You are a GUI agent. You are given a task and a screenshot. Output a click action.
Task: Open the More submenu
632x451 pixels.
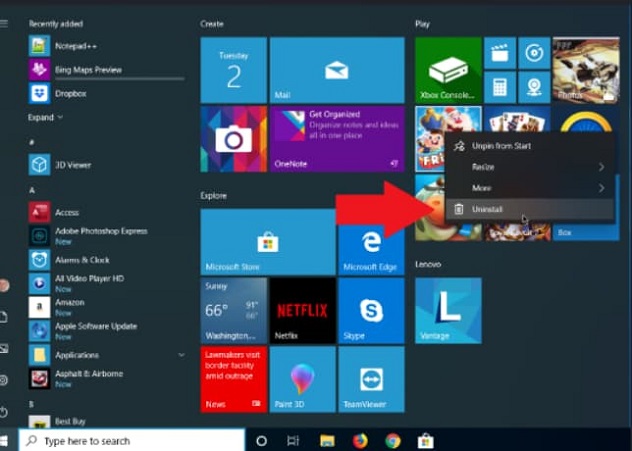tap(530, 188)
